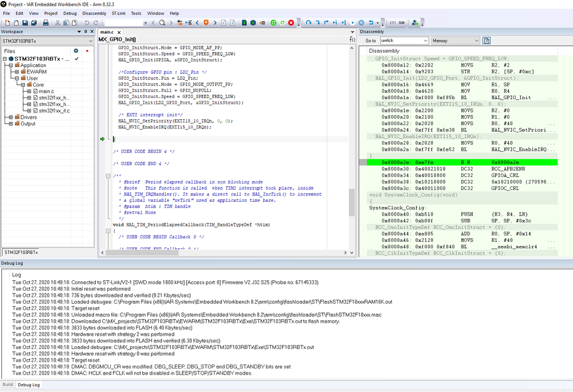Open the Project menu
Viewport: 573px width, 392px height.
coord(51,13)
